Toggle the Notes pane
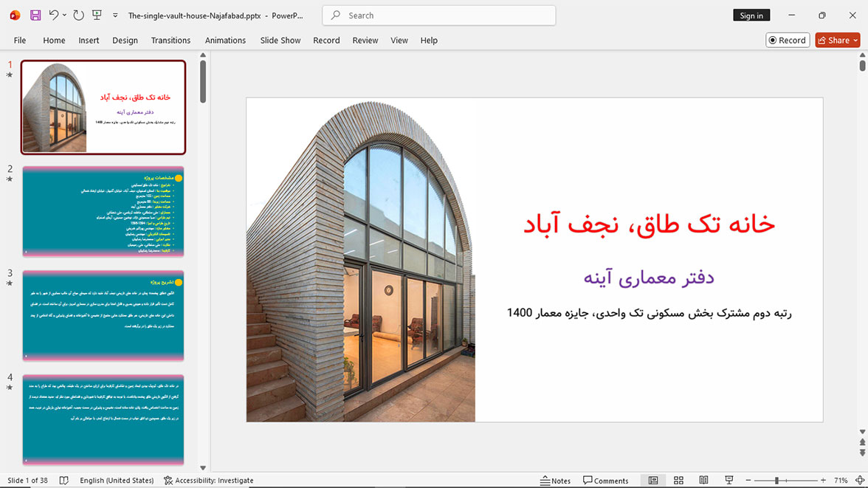This screenshot has width=868, height=488. 555,480
